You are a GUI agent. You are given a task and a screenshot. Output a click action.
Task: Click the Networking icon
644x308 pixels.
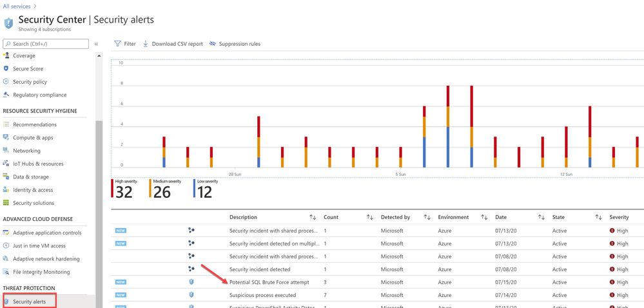click(x=6, y=150)
